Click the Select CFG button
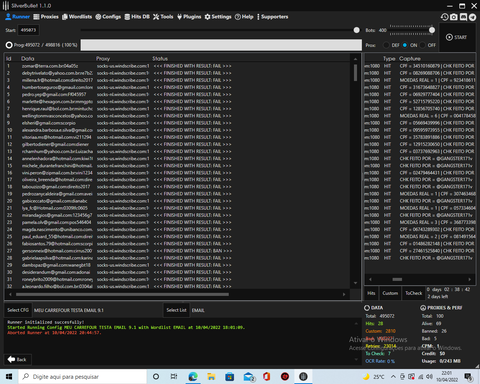Image resolution: width=480 pixels, height=384 pixels. coord(18,310)
